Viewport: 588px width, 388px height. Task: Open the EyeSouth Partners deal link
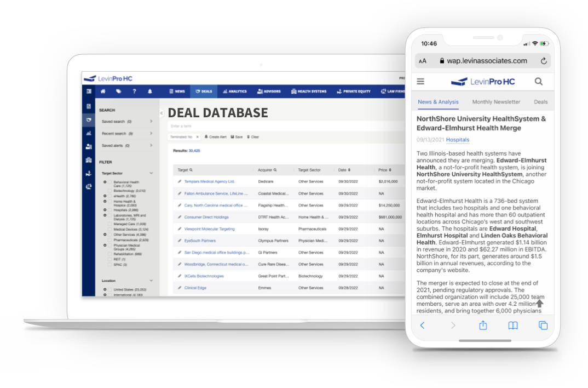[x=200, y=241]
